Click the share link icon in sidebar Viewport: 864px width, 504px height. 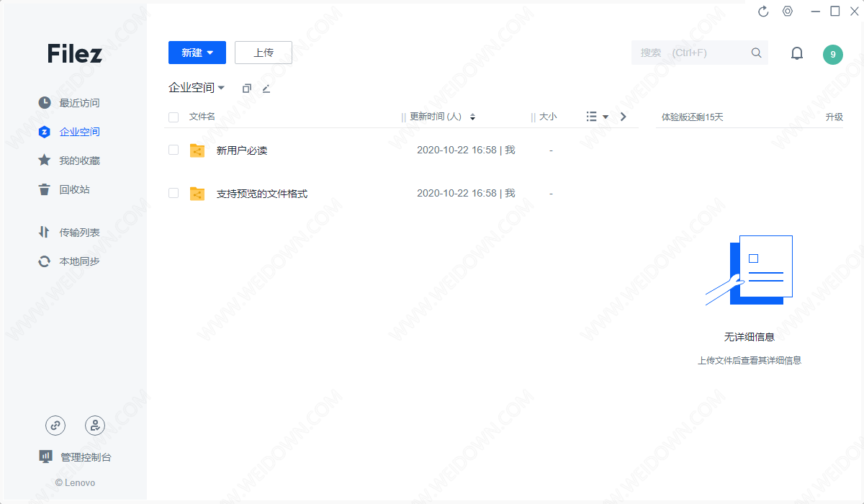[55, 426]
